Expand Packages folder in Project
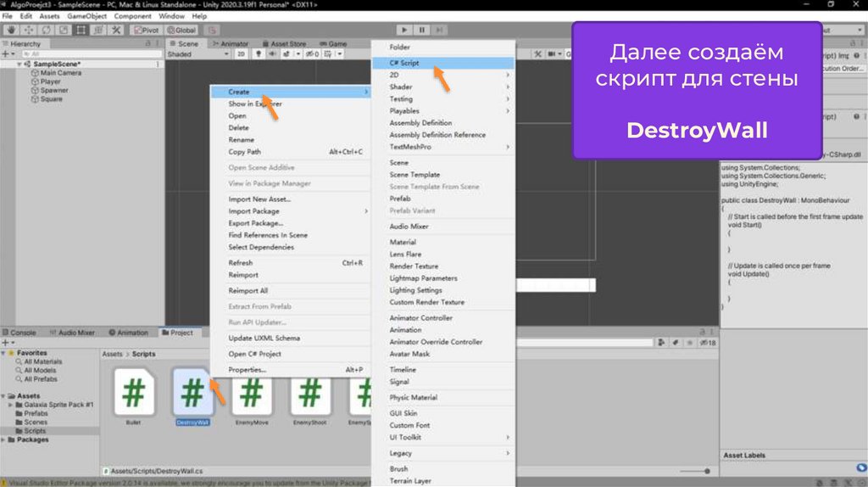 pos(4,439)
